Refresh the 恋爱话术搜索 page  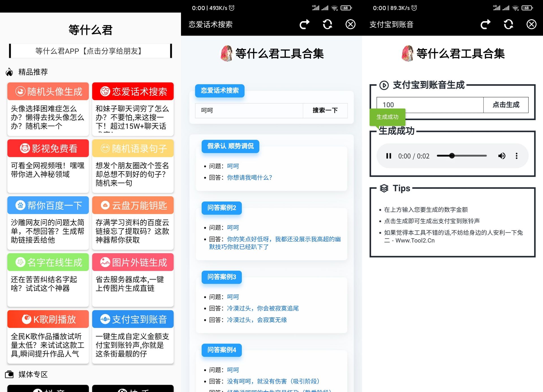tap(327, 24)
